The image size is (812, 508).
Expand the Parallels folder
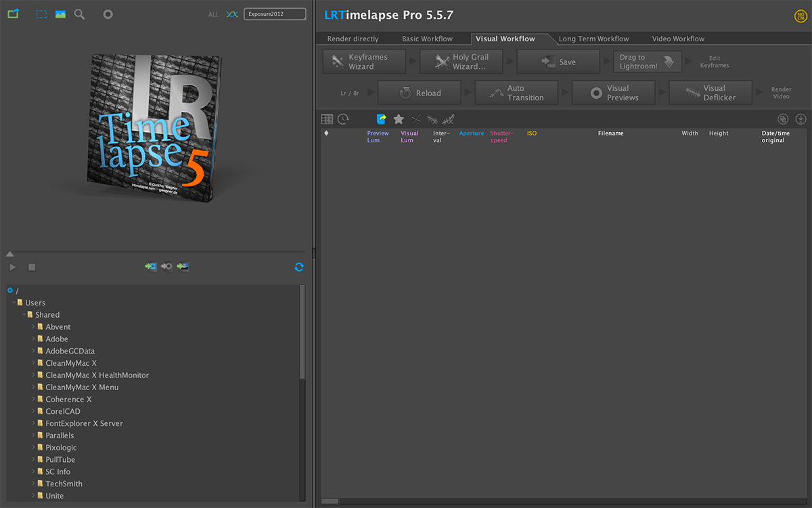tap(33, 436)
